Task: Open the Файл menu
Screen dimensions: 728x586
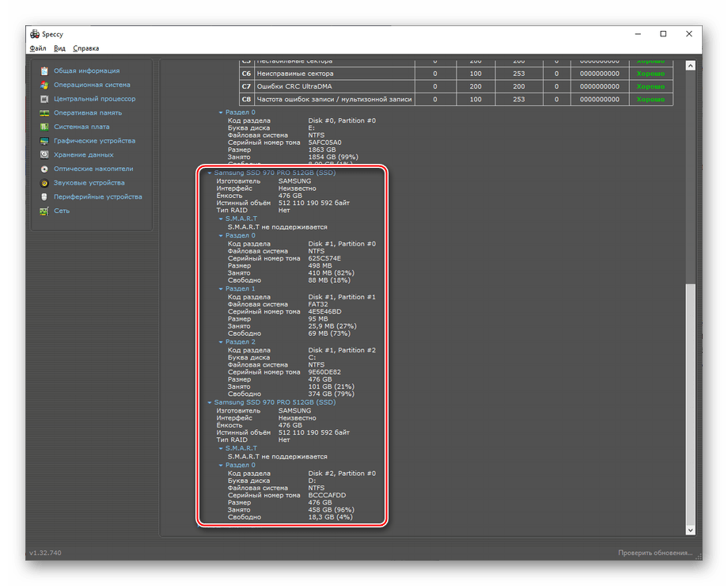Action: pos(37,48)
